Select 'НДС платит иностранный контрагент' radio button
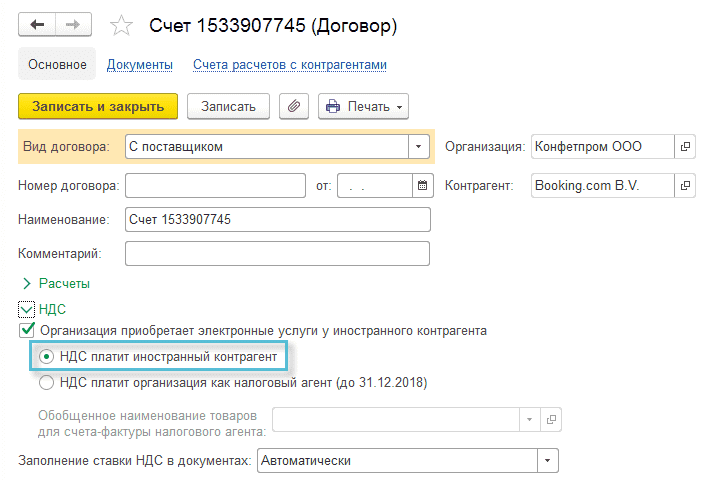Viewport: 706px width, 493px height. [46, 356]
